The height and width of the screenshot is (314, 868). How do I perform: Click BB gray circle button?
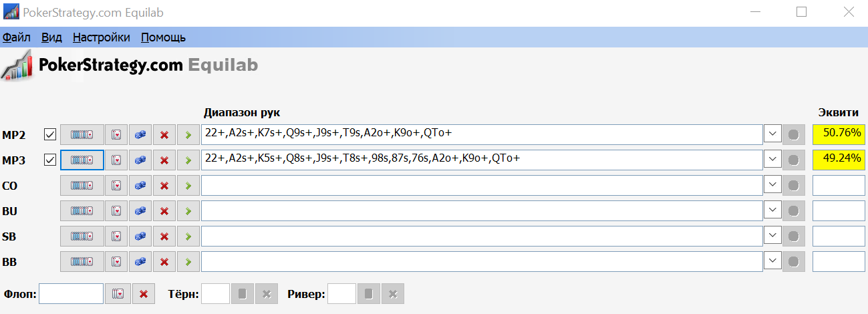coord(794,262)
